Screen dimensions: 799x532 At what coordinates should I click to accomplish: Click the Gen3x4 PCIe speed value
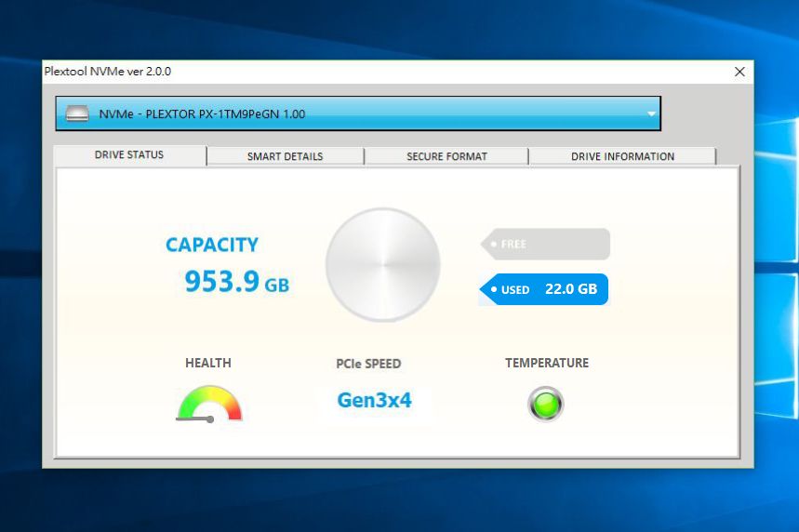pyautogui.click(x=375, y=400)
